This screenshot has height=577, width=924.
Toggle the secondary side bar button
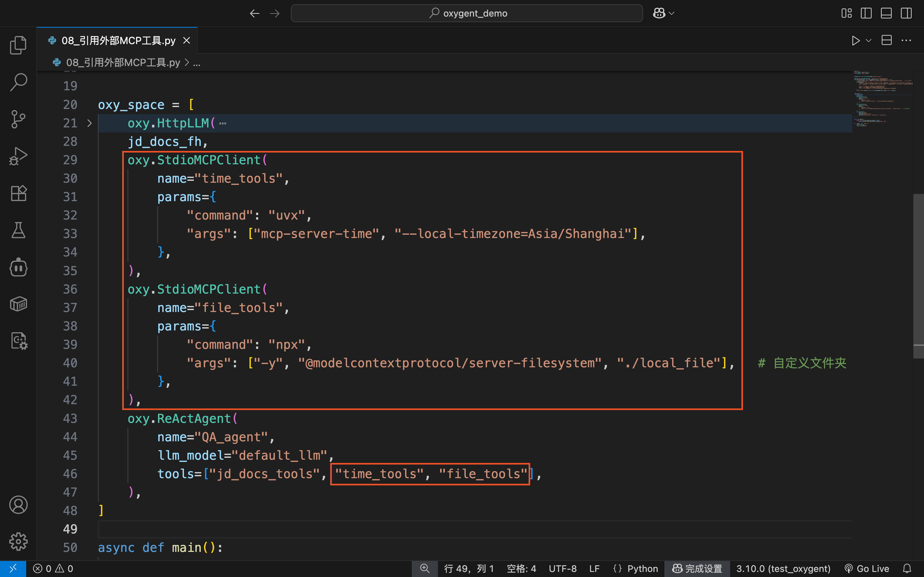click(x=906, y=13)
